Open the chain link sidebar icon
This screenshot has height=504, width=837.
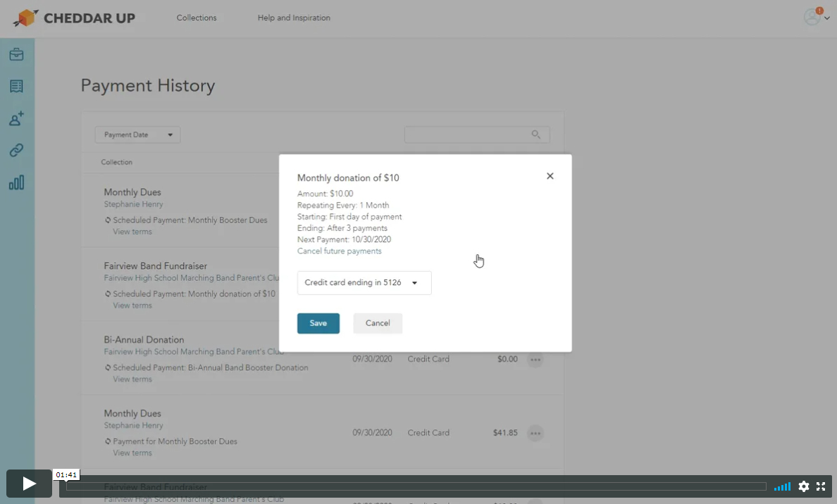pos(16,151)
